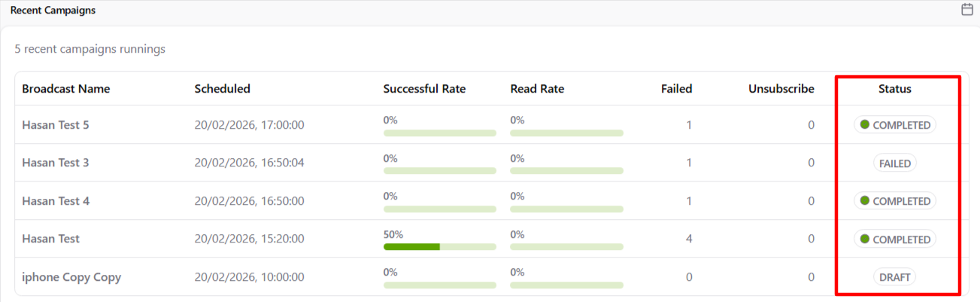Click the Failed column header
Screen dimensions: 980x302
tap(676, 89)
